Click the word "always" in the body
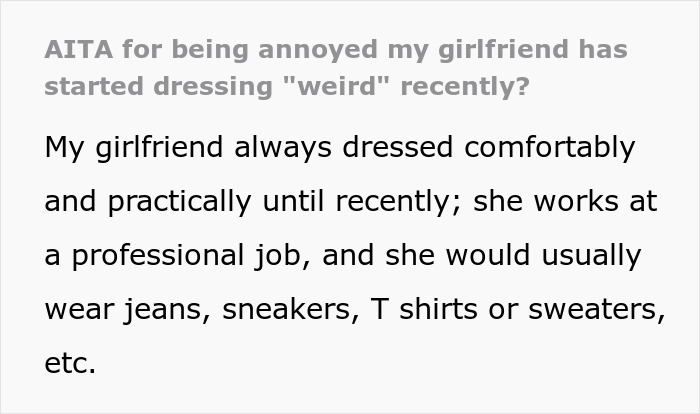This screenshot has width=700, height=414. pyautogui.click(x=267, y=148)
